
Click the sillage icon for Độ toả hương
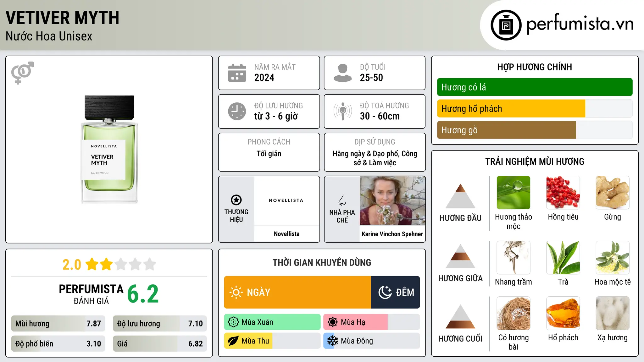click(343, 111)
